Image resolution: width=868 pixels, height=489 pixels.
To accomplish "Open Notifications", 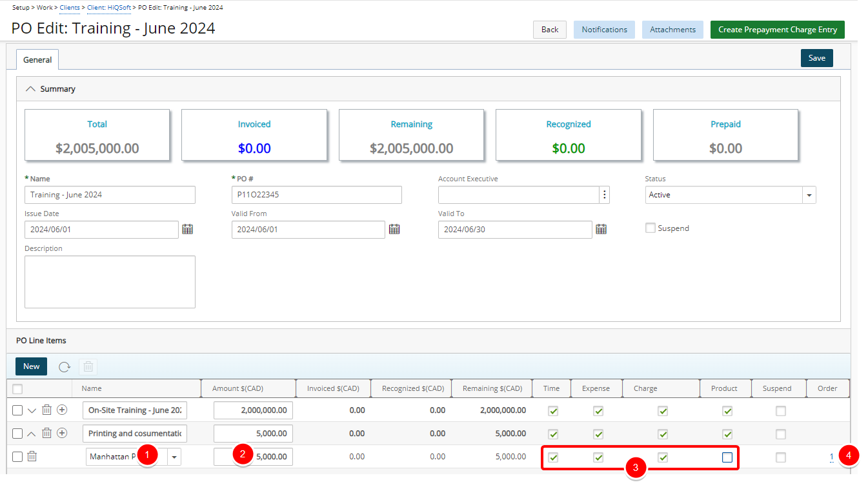I will tap(604, 30).
